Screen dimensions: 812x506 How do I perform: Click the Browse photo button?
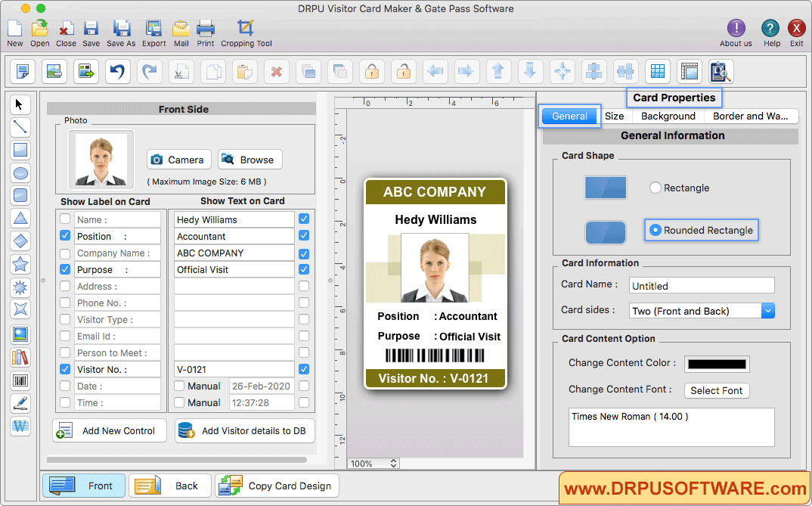tap(250, 160)
